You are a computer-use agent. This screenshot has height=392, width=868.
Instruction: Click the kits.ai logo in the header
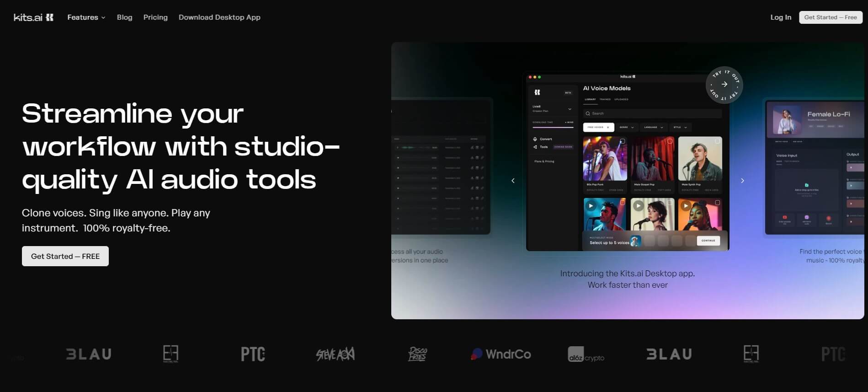pos(33,17)
